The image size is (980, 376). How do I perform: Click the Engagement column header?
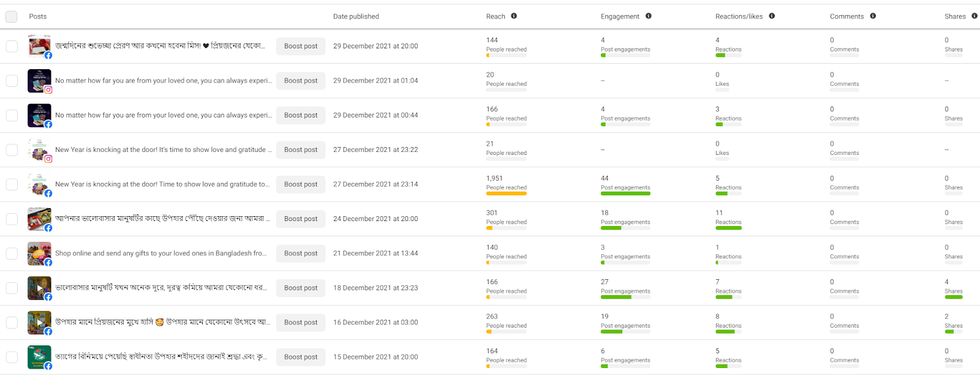(x=620, y=17)
